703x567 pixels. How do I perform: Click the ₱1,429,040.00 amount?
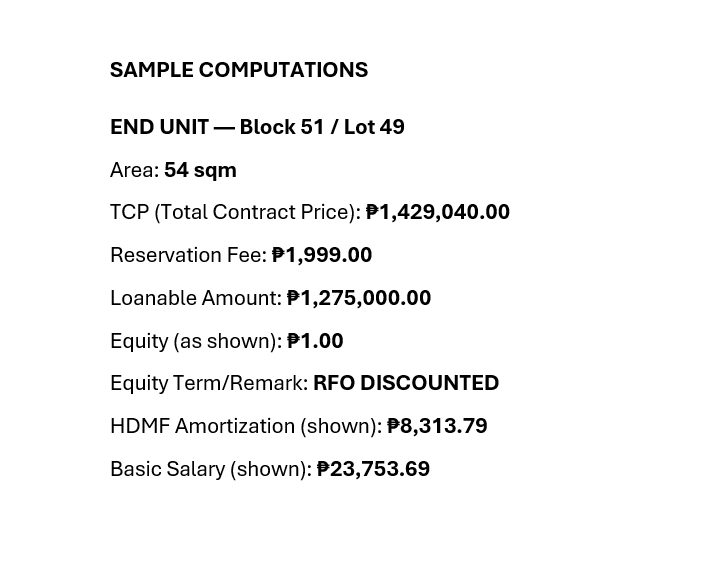[438, 212]
